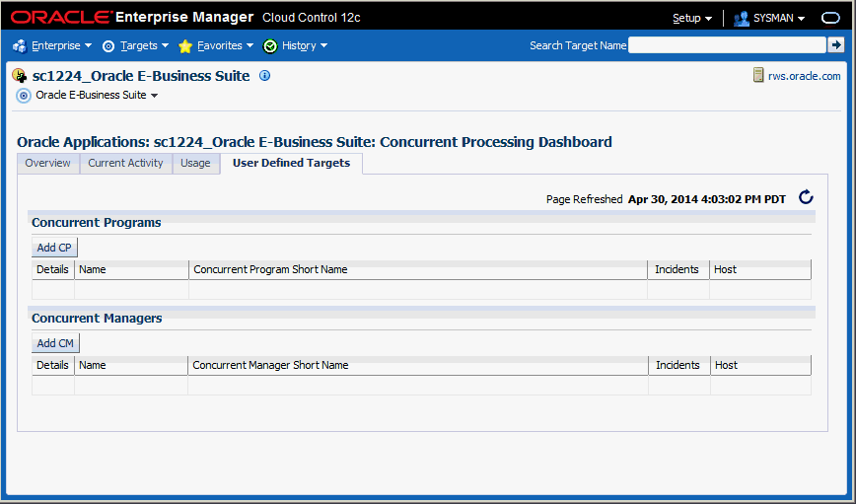
Task: Open the History menu
Action: click(305, 46)
